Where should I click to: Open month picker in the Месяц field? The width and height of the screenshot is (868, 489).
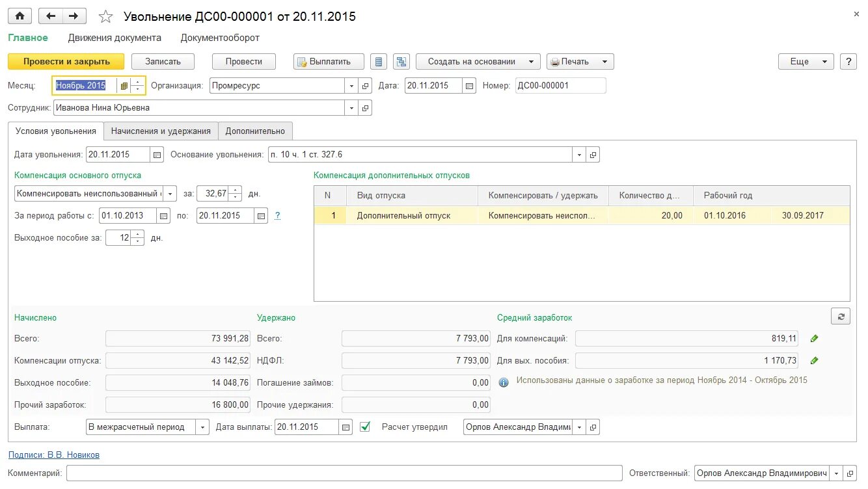click(x=124, y=86)
